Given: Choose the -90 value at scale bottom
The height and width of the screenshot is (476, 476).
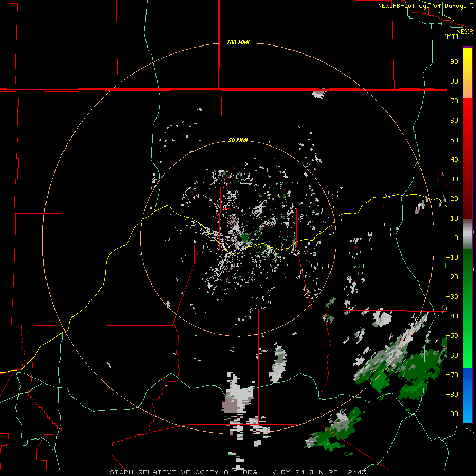Looking at the screenshot, I should pos(452,414).
